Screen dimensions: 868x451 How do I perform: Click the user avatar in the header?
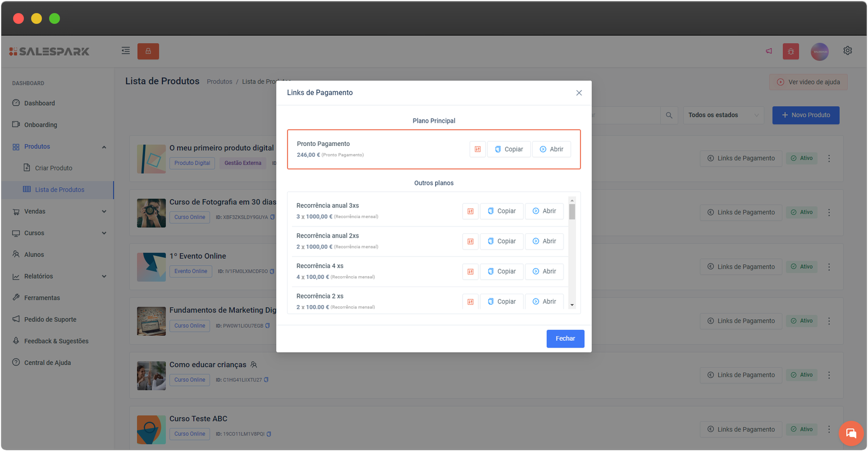pos(819,52)
